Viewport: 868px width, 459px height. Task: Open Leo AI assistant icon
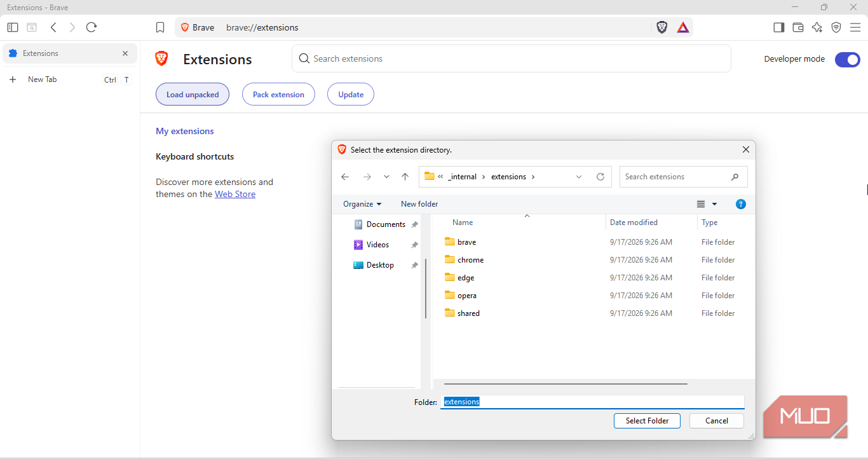[817, 27]
